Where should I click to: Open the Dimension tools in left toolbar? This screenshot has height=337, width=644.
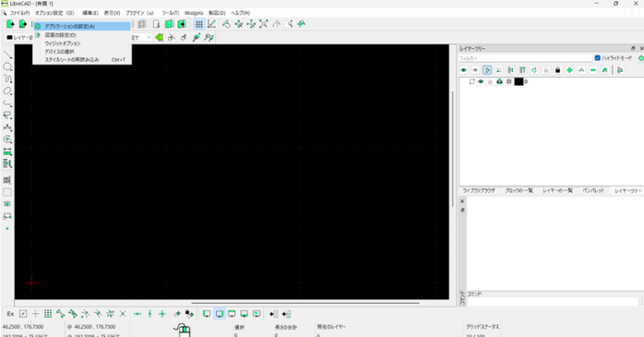(x=7, y=127)
